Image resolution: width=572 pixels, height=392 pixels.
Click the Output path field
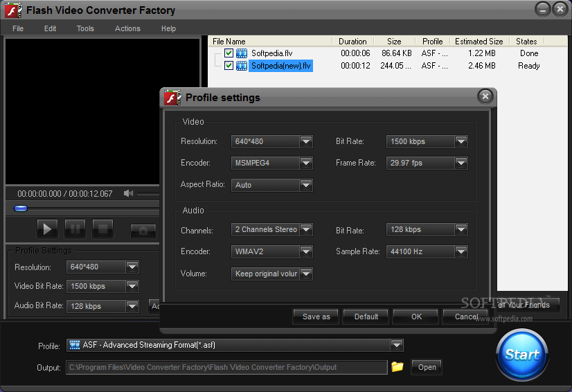(226, 367)
